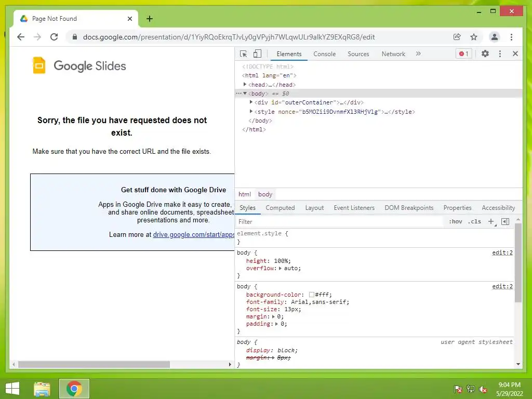Expand the overflow auto shorthand triangle
The width and height of the screenshot is (532, 399).
(280, 268)
